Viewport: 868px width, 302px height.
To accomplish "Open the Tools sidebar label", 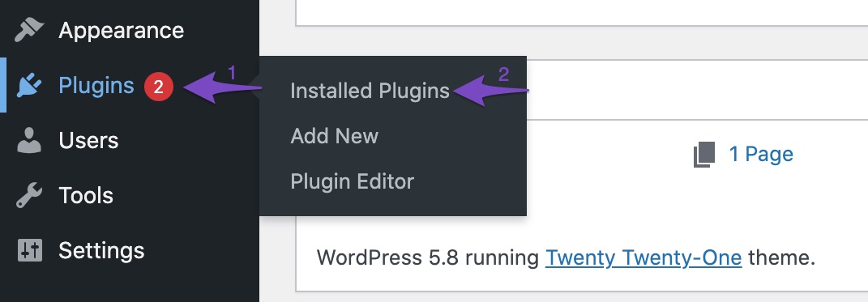I will click(x=86, y=195).
